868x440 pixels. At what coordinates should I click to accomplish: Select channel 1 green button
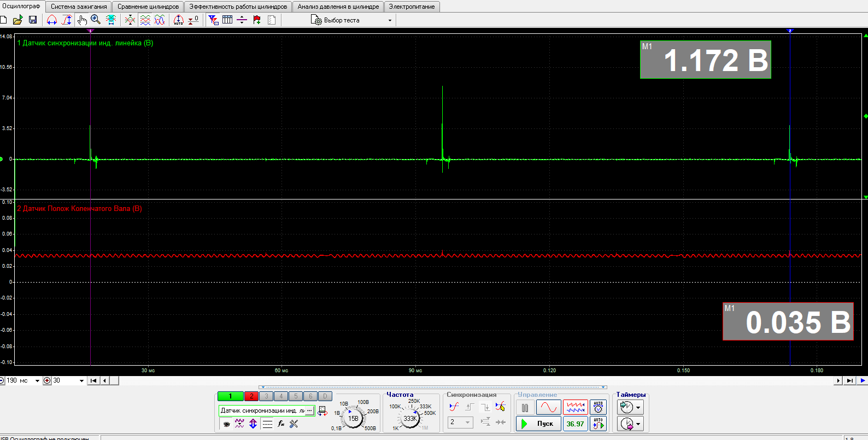230,396
